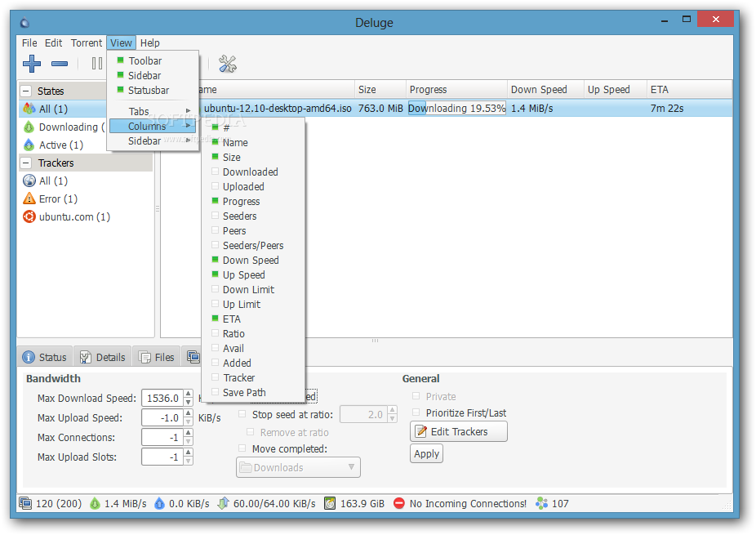Click the Edit Trackers button
Image resolution: width=756 pixels, height=535 pixels.
459,432
